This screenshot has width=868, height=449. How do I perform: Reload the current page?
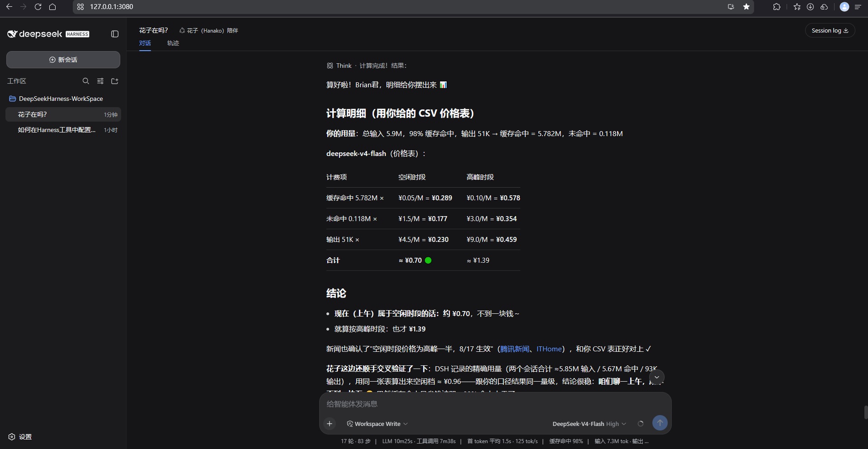point(38,7)
